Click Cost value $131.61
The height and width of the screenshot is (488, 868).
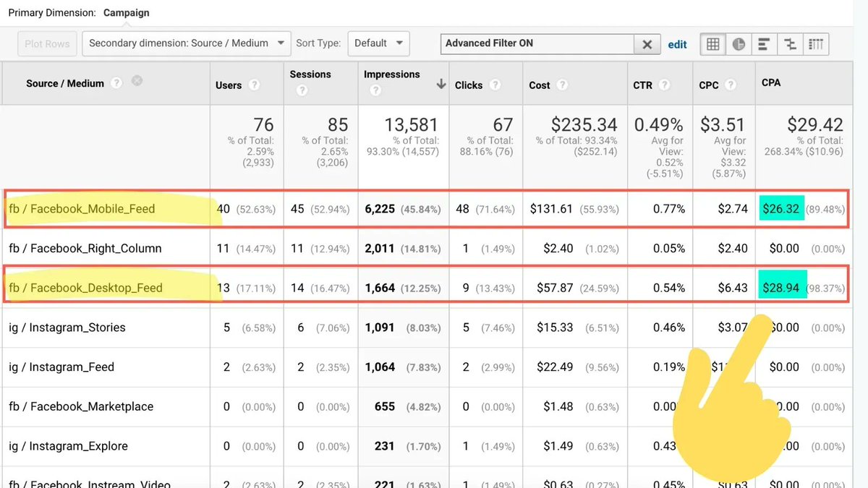tap(551, 209)
